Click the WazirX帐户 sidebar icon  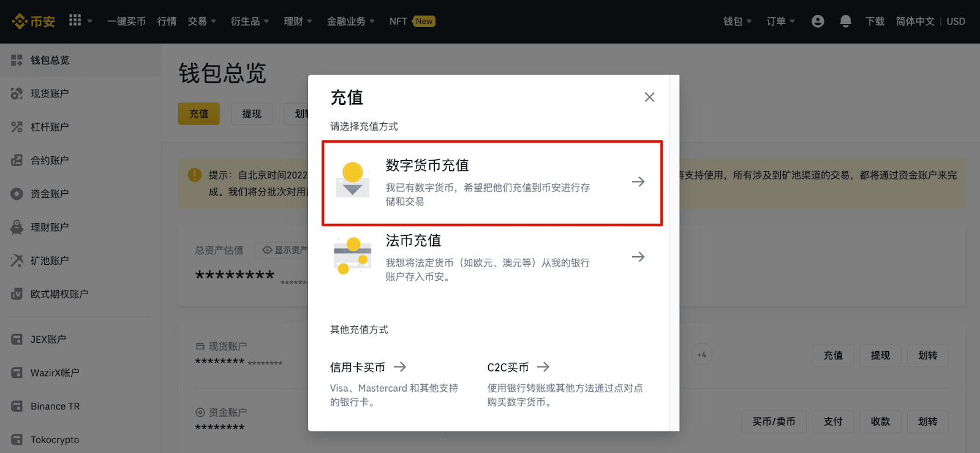[x=17, y=373]
